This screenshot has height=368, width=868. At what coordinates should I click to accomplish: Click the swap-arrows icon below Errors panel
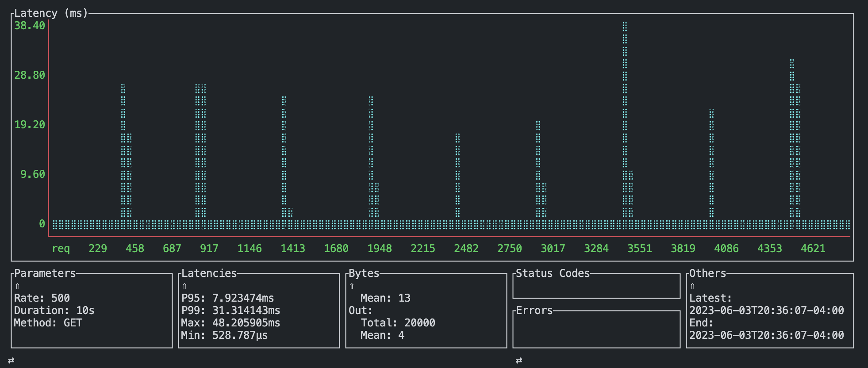click(519, 360)
